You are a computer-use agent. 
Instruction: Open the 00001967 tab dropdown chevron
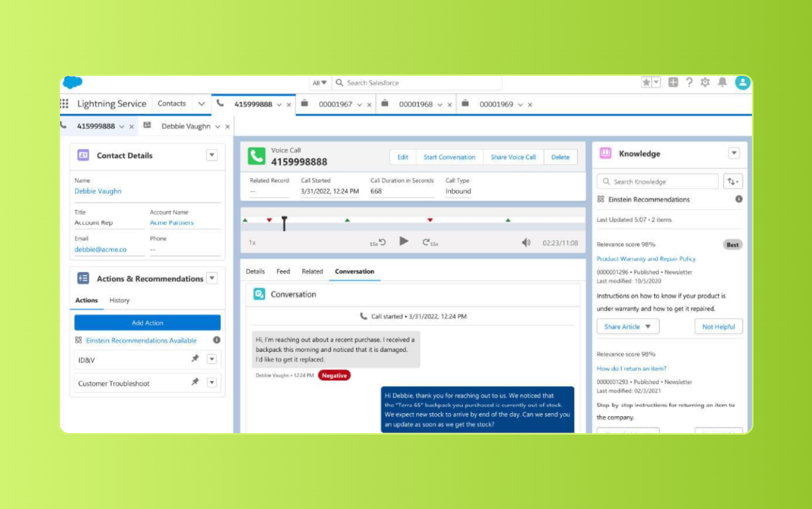[359, 105]
